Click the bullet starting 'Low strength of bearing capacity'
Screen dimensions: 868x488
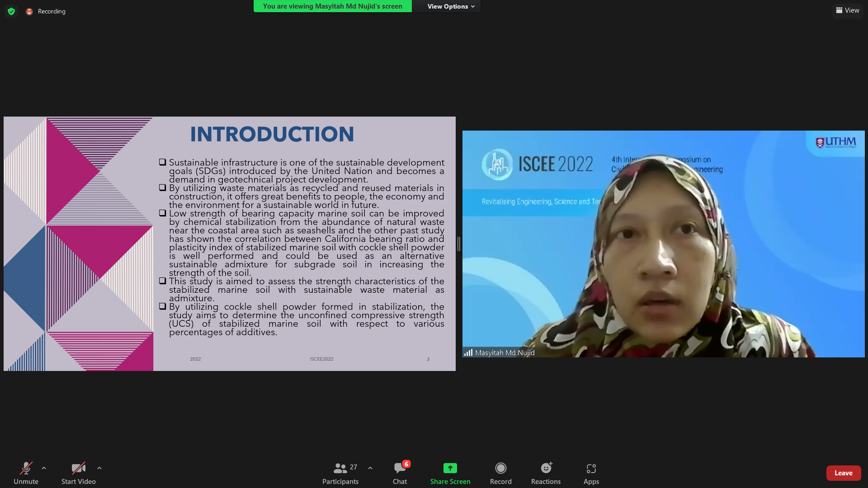(x=302, y=243)
